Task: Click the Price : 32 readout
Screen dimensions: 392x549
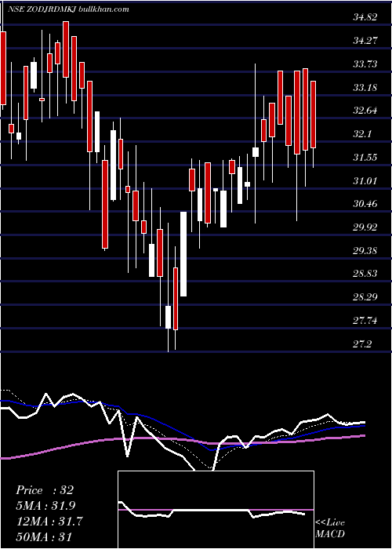Action: (45, 490)
